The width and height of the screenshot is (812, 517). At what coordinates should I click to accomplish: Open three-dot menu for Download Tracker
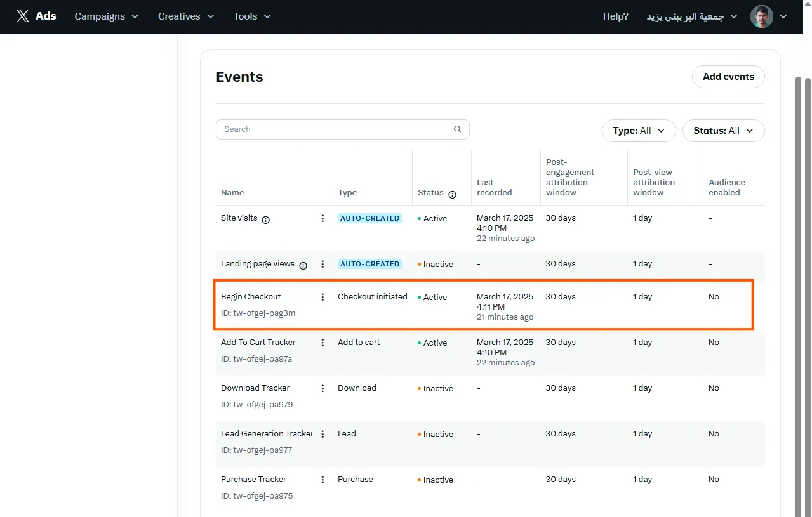point(323,388)
